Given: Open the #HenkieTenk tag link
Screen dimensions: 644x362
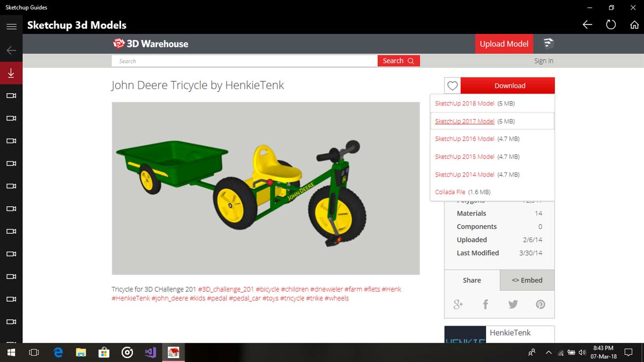Looking at the screenshot, I should [131, 298].
